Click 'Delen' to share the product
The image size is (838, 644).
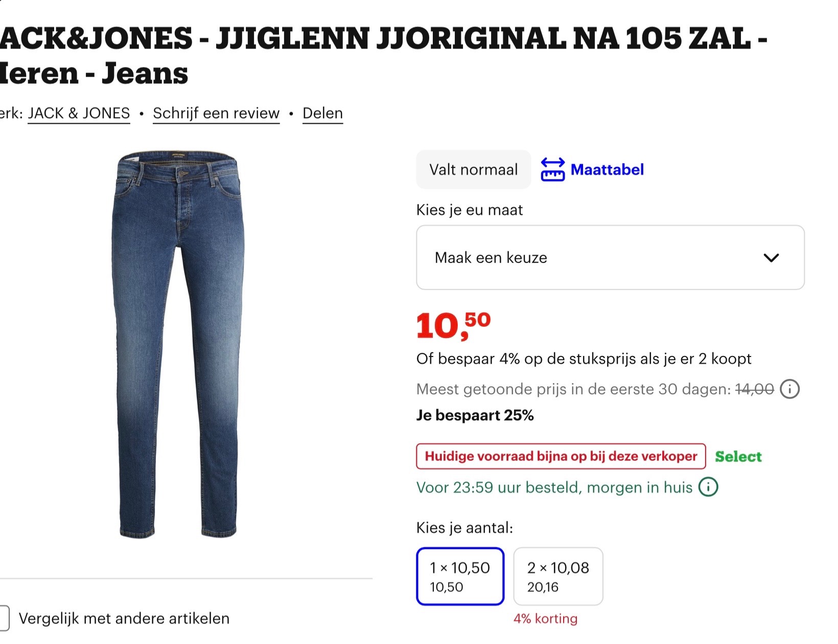[322, 113]
